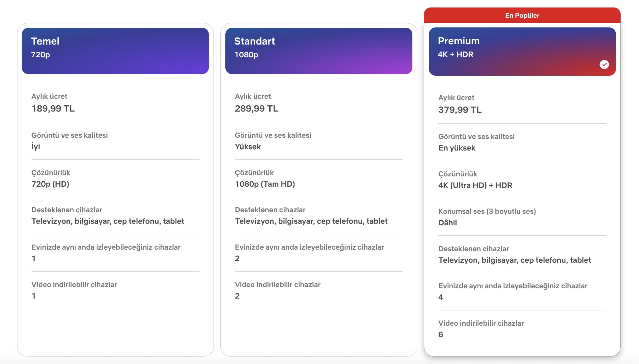Click Premium's Video indirilebilir cihazlar label

coord(481,323)
